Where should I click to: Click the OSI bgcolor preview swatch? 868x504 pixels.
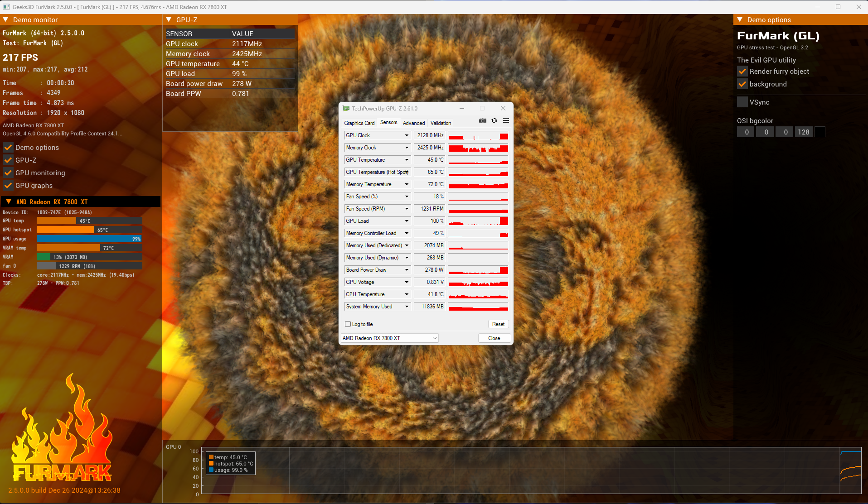820,132
